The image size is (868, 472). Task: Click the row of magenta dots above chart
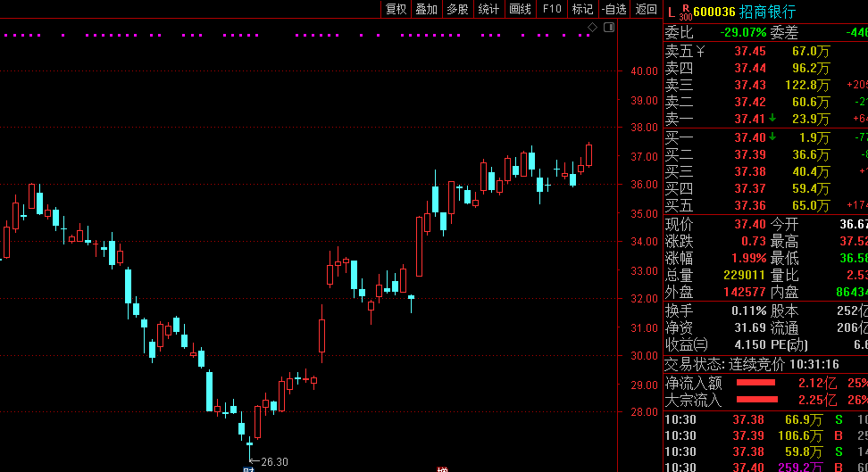pos(297,36)
